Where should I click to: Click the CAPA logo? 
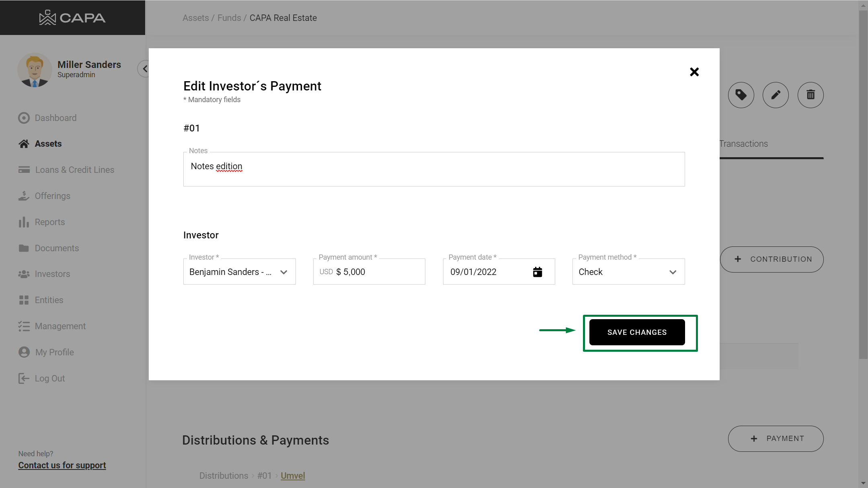click(x=72, y=18)
